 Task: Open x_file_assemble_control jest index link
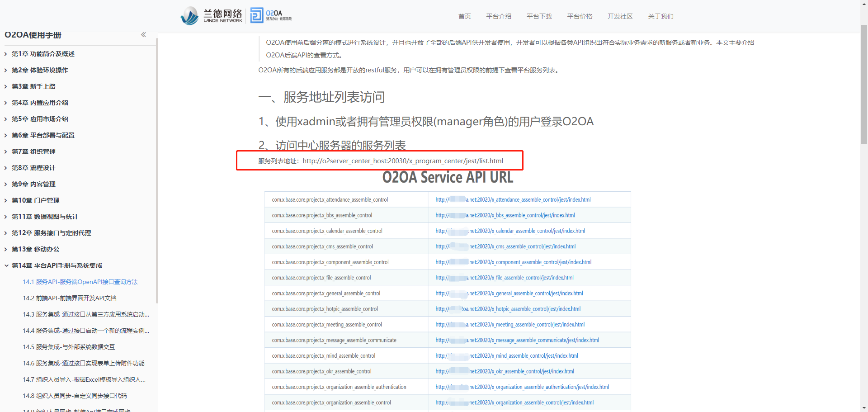[505, 278]
